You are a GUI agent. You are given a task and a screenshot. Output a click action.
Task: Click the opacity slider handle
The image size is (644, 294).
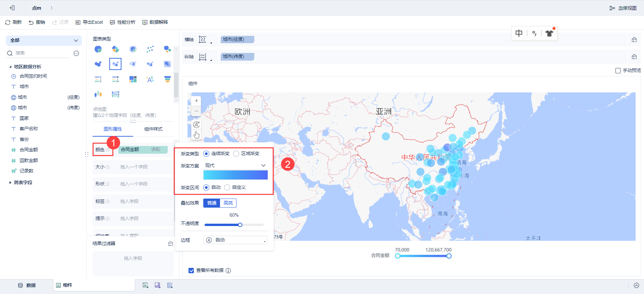click(x=240, y=225)
